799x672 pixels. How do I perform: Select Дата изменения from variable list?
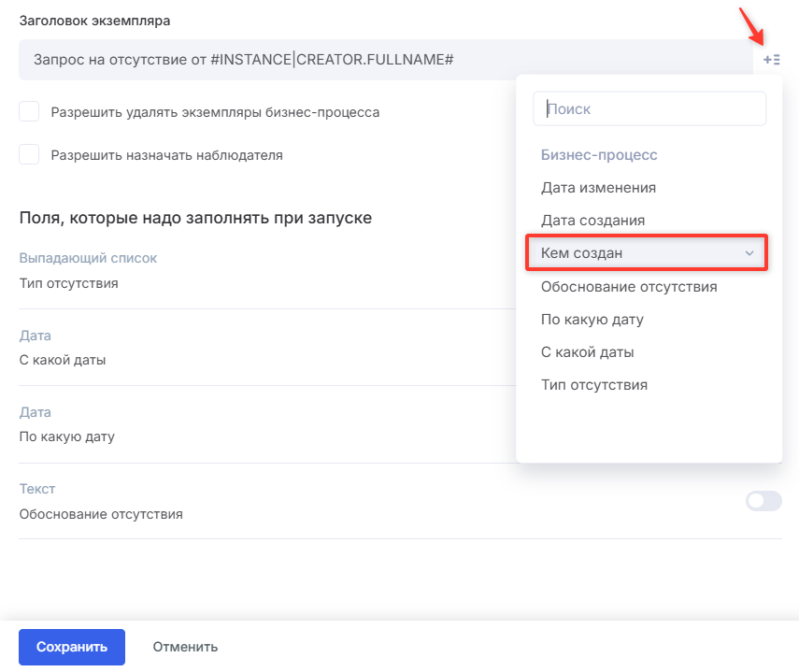point(598,188)
